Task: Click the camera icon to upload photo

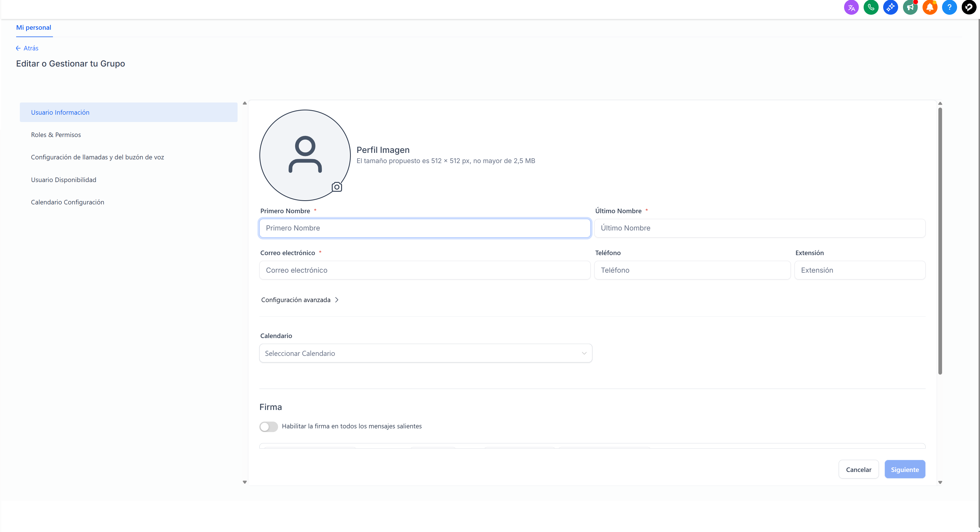Action: (337, 187)
